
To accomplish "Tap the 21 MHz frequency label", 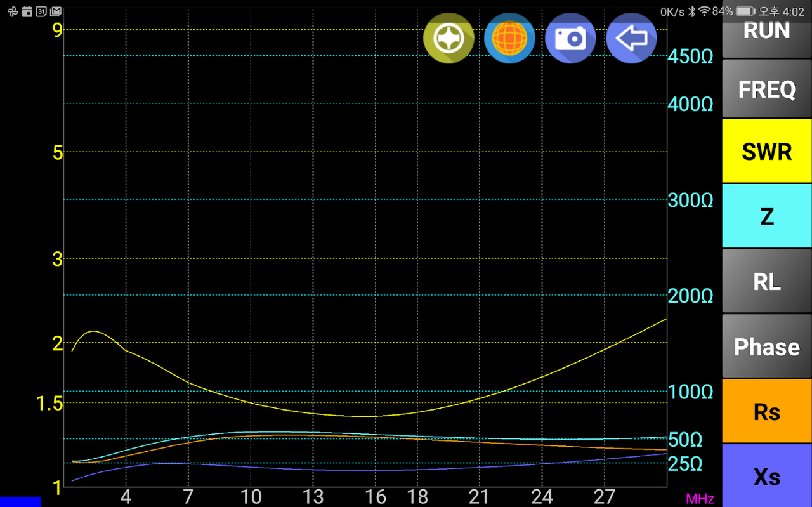I will coord(479,496).
